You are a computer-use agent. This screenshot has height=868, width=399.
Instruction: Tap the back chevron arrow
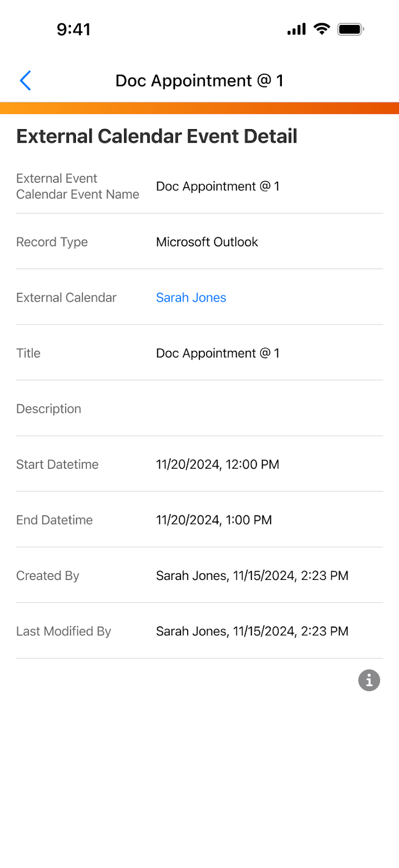click(25, 81)
